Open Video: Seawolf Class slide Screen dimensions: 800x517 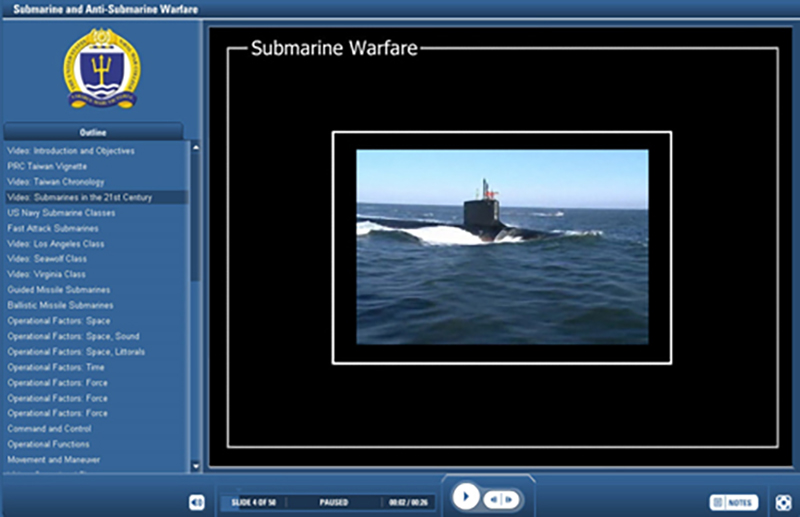point(47,259)
